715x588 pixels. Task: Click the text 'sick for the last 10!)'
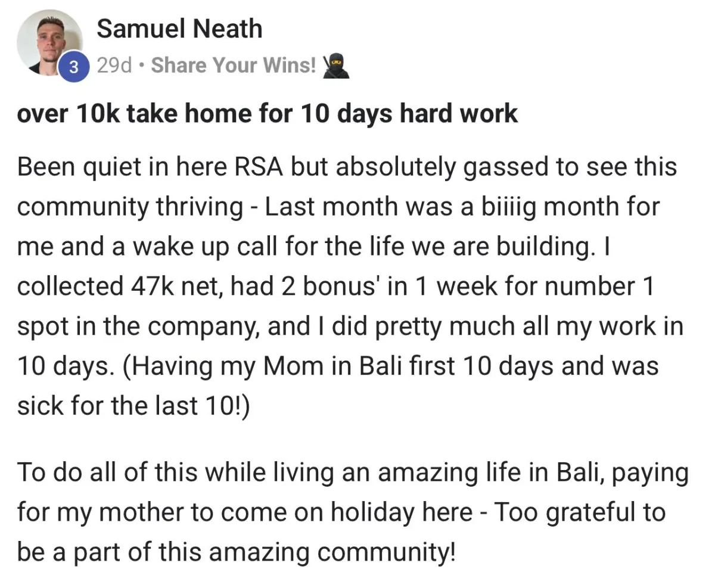(134, 405)
